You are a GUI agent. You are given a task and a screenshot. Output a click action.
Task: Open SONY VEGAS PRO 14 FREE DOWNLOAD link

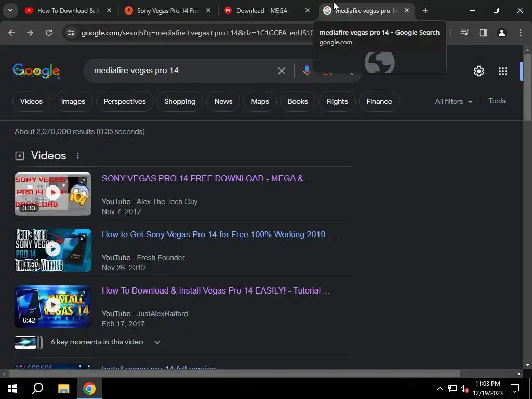click(x=207, y=179)
